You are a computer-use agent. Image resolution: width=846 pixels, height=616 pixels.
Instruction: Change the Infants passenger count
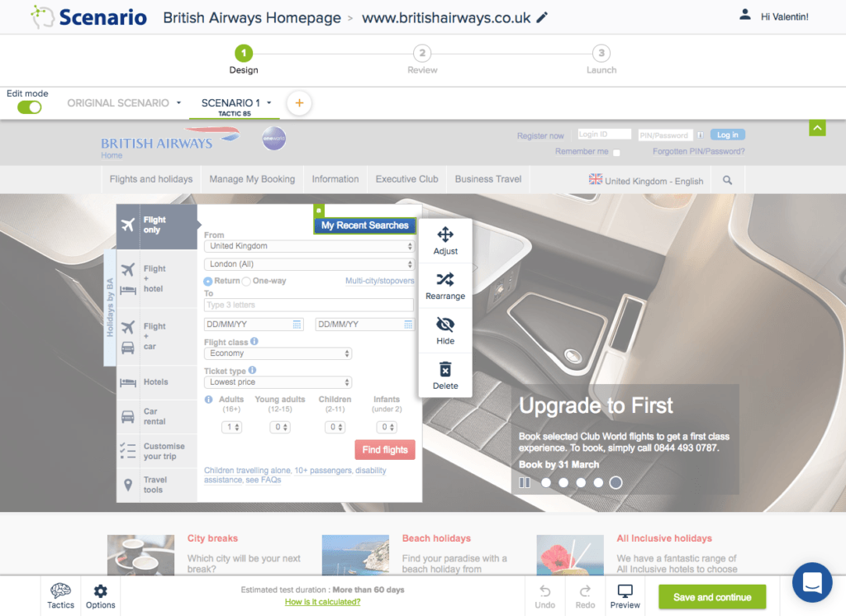387,427
